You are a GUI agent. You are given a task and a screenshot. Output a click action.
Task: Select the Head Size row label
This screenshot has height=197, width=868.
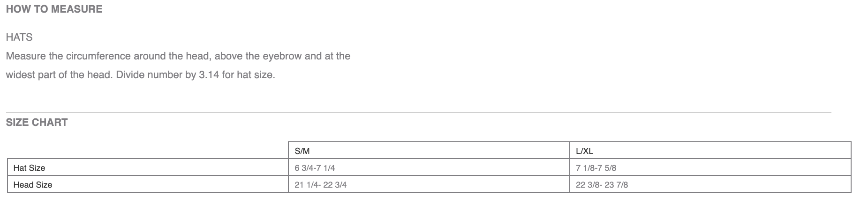pos(33,185)
